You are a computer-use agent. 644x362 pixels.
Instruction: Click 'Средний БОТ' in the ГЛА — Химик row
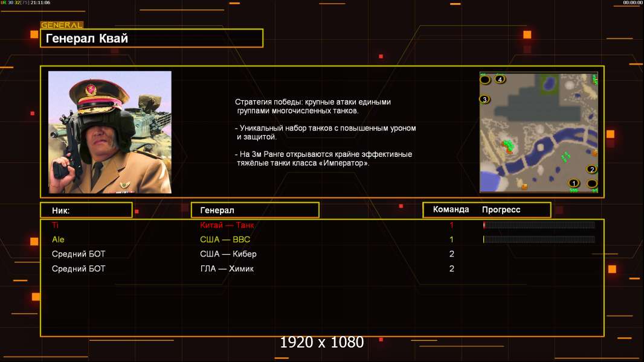pyautogui.click(x=79, y=268)
